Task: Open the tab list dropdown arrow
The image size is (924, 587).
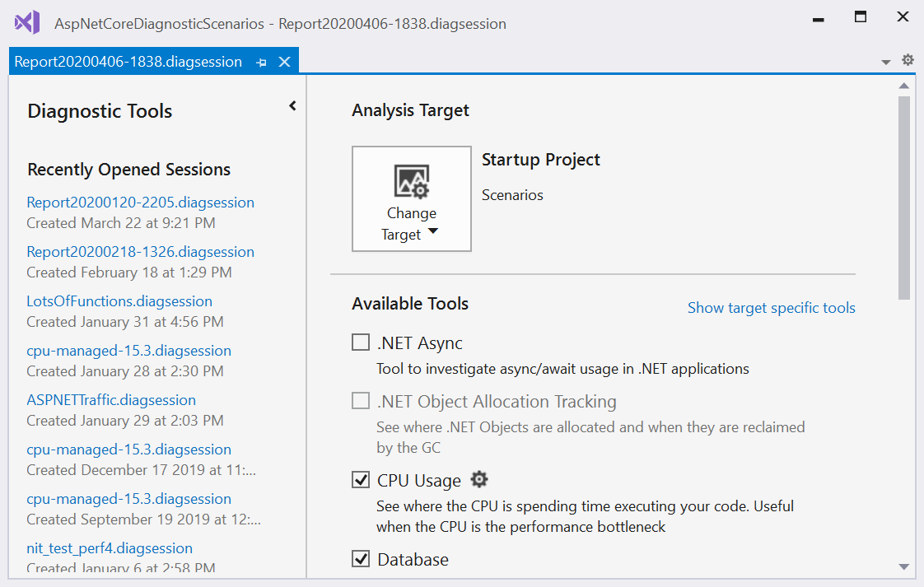Action: tap(886, 62)
